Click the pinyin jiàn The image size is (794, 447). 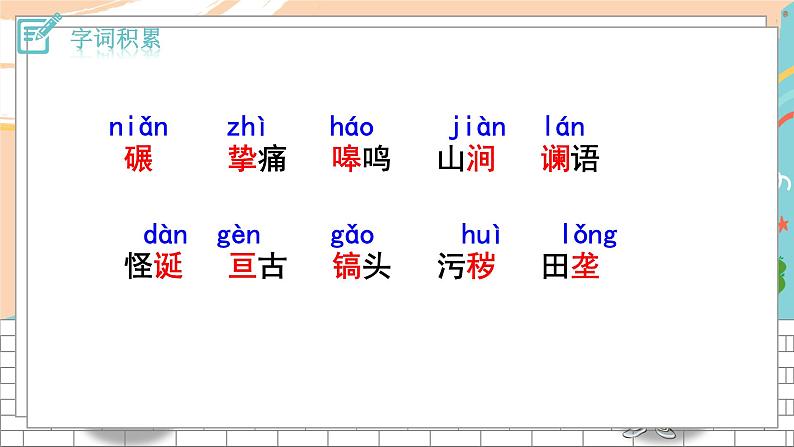477,128
